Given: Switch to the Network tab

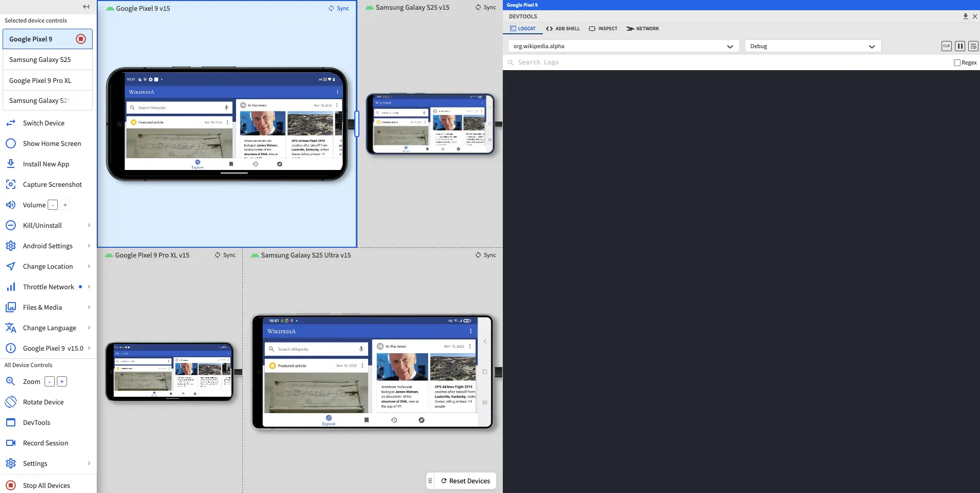Looking at the screenshot, I should (x=643, y=29).
